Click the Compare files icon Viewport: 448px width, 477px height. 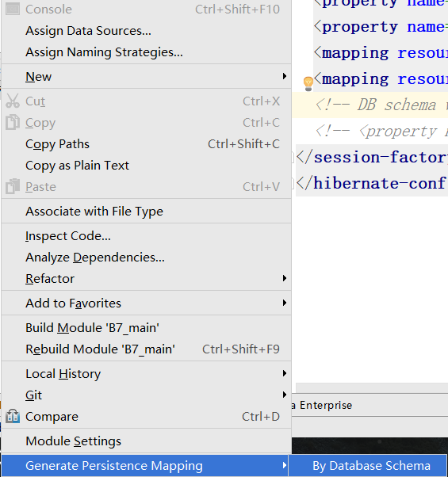pyautogui.click(x=13, y=416)
